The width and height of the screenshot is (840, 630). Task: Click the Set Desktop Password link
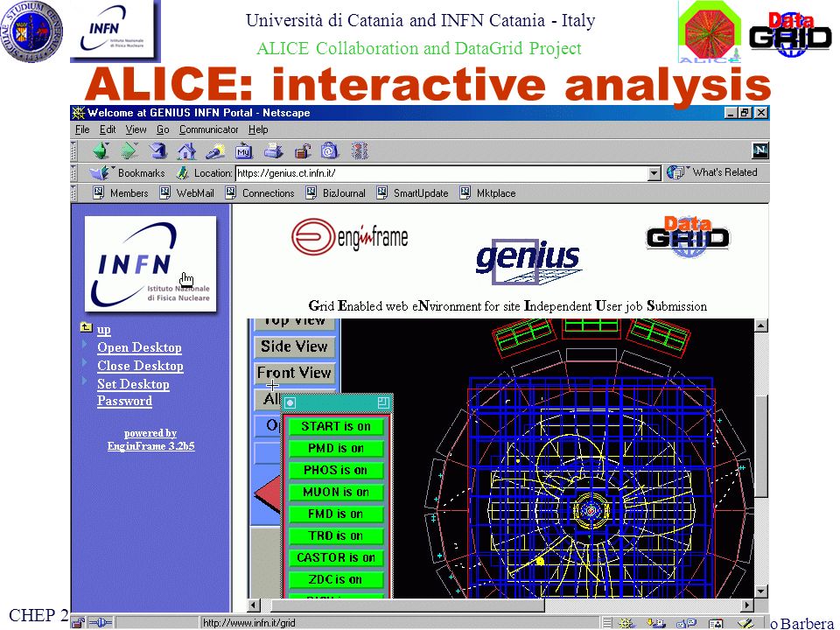tap(133, 392)
